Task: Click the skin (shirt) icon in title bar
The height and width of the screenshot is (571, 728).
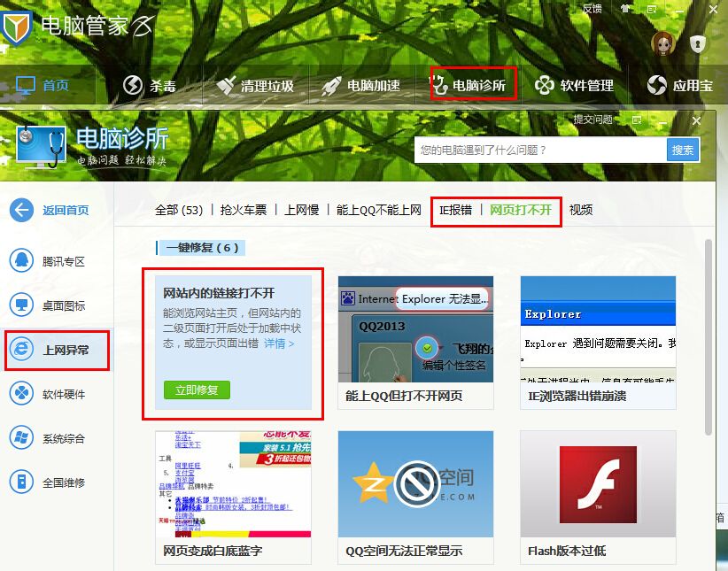Action: click(x=626, y=9)
